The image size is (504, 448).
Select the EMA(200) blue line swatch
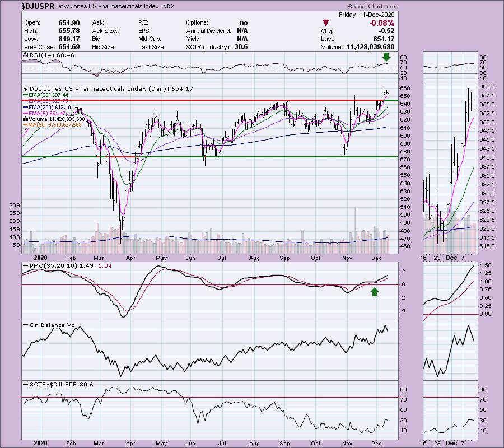tap(25, 108)
